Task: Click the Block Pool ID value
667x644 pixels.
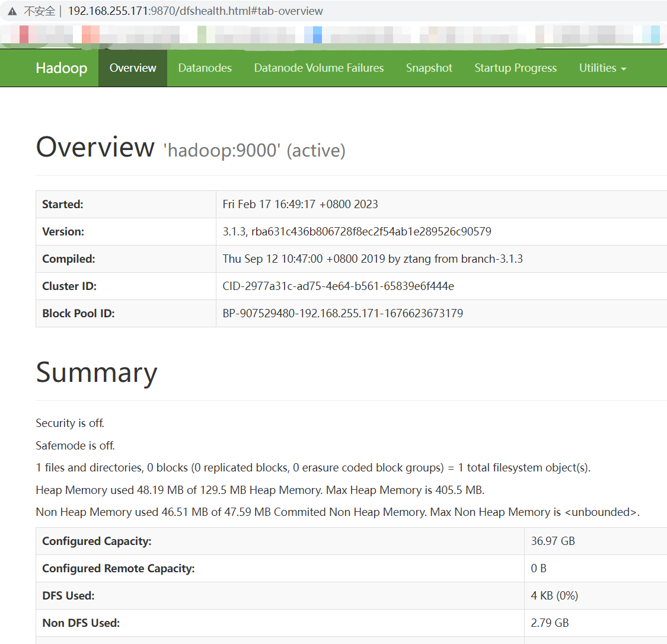Action: 343,313
